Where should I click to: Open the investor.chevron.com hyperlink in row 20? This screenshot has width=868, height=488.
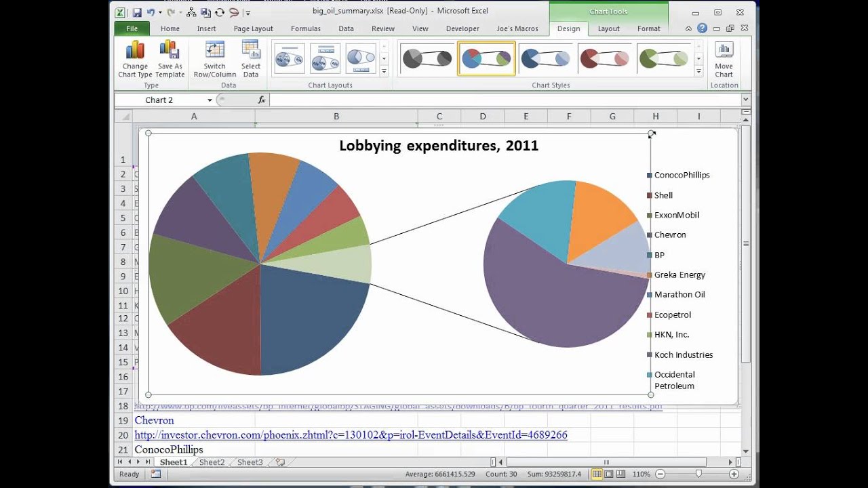coord(351,435)
